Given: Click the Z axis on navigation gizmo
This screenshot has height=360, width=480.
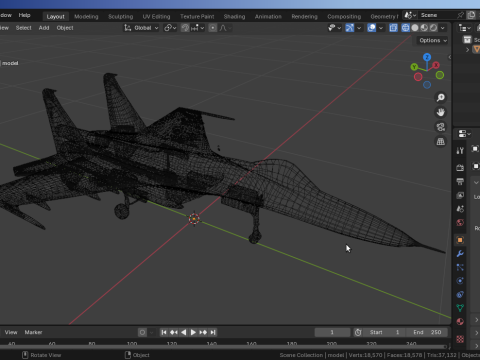Looking at the screenshot, I should tap(427, 57).
